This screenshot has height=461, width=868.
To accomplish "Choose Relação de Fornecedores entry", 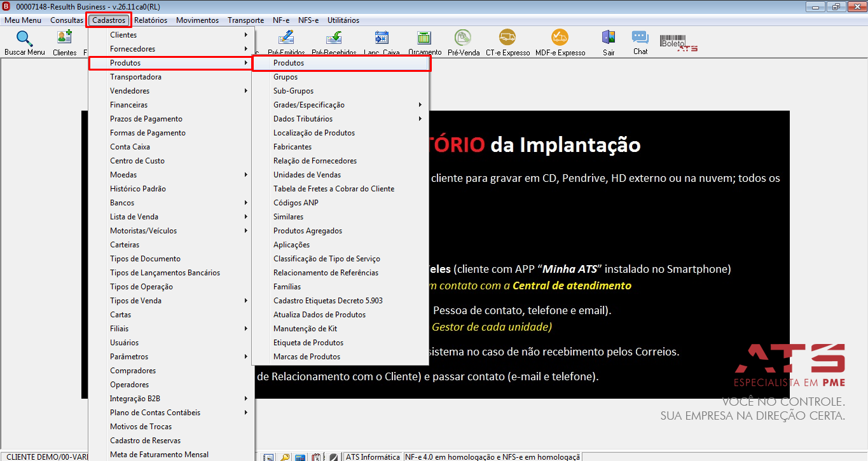I will (341, 161).
